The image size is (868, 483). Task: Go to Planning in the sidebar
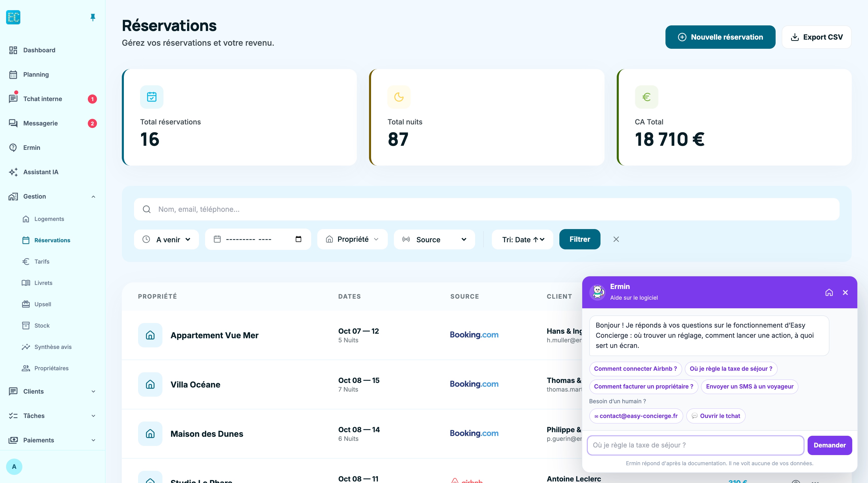[x=53, y=74]
